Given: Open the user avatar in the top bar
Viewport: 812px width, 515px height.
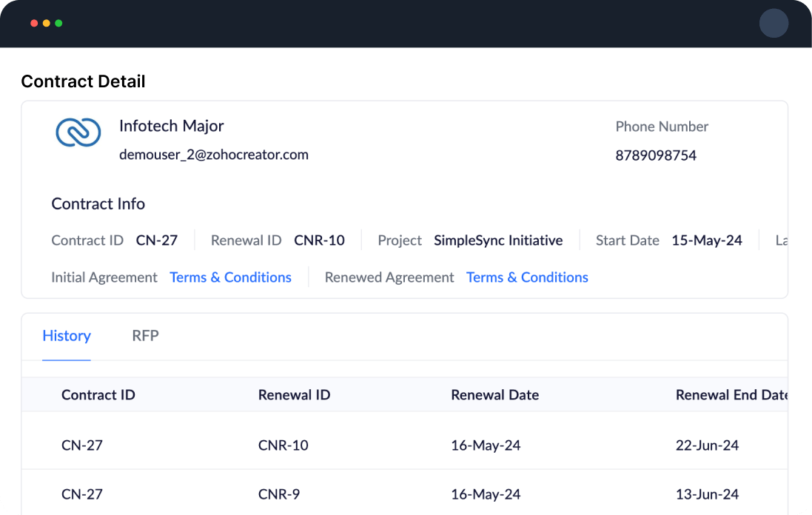Looking at the screenshot, I should [774, 23].
